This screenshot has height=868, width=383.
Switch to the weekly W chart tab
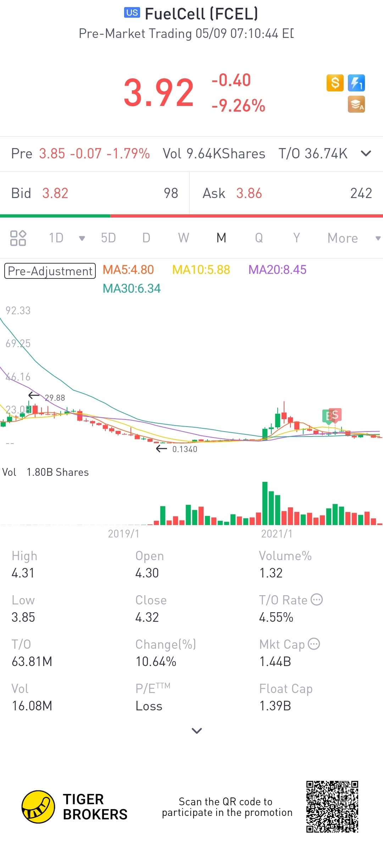184,238
